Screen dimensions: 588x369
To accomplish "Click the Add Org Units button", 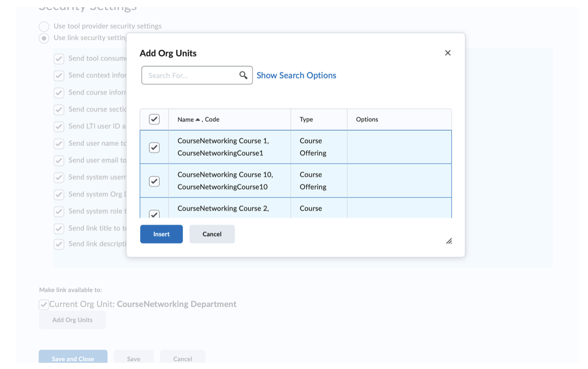I will pos(72,320).
